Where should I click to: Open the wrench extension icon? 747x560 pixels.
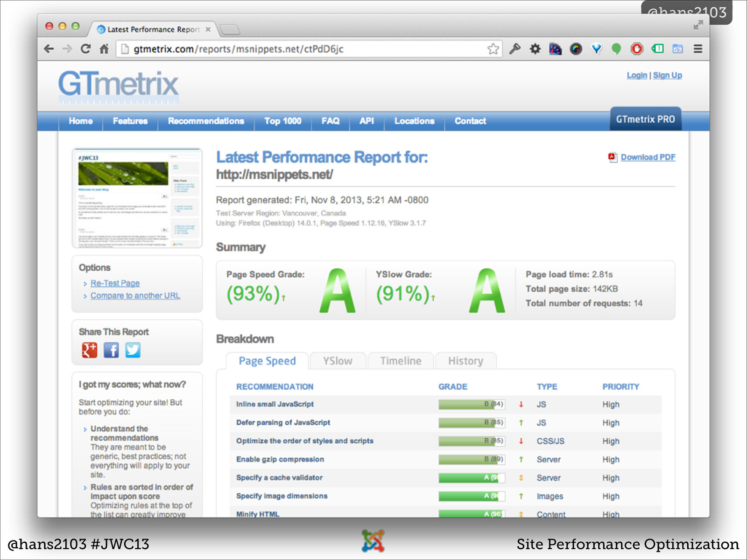click(x=514, y=49)
